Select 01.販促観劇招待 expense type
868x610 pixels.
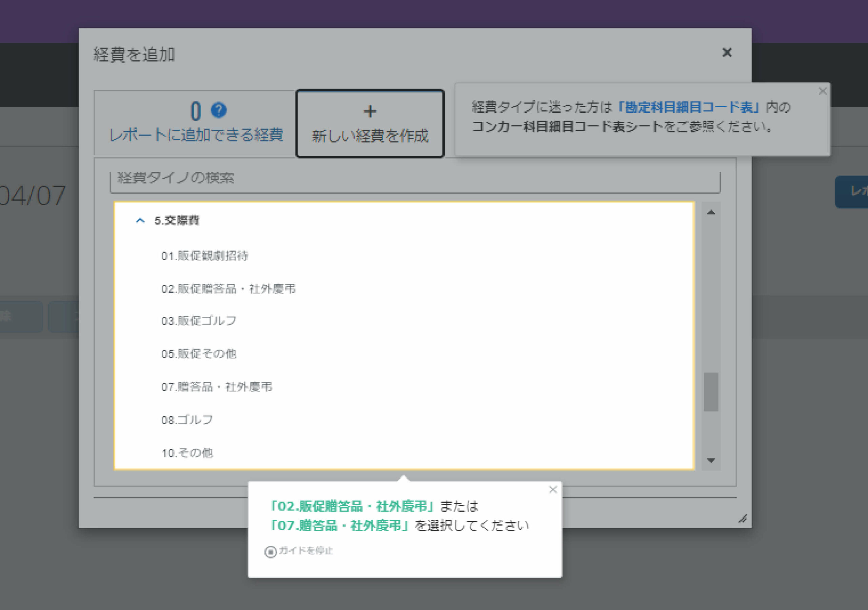click(204, 256)
